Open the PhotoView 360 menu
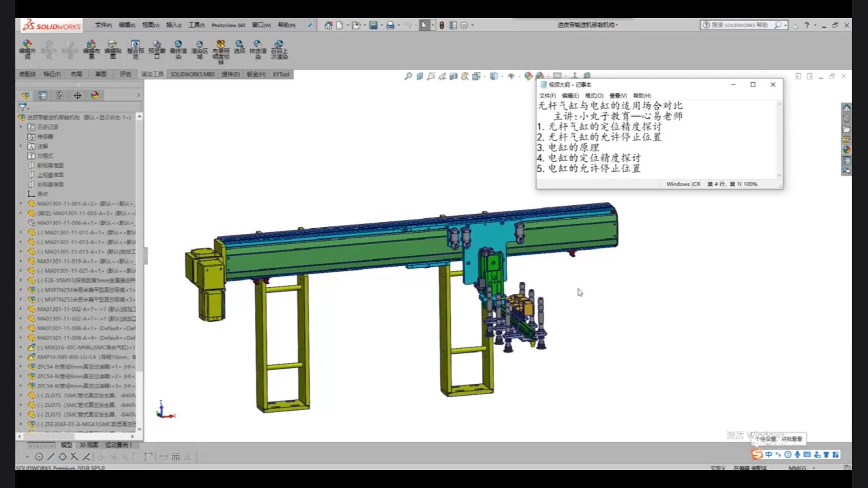The width and height of the screenshot is (868, 488). pyautogui.click(x=228, y=25)
